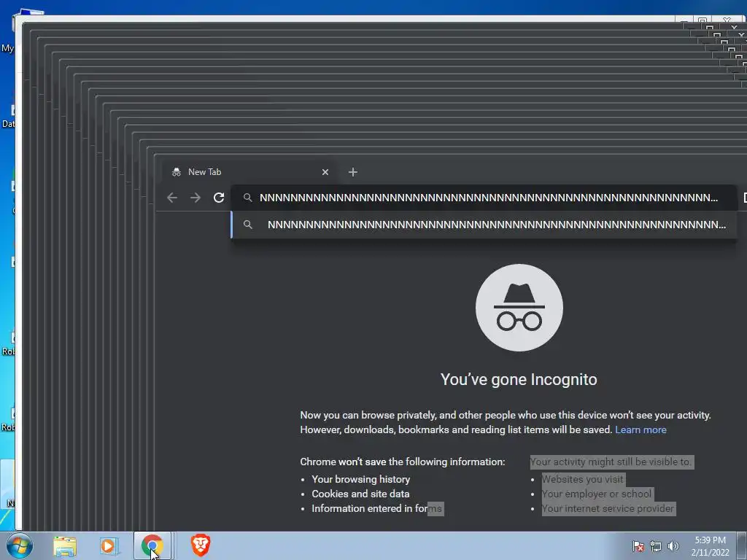Viewport: 747px width, 560px height.
Task: Click the You've gone Incognito heading
Action: pos(519,379)
